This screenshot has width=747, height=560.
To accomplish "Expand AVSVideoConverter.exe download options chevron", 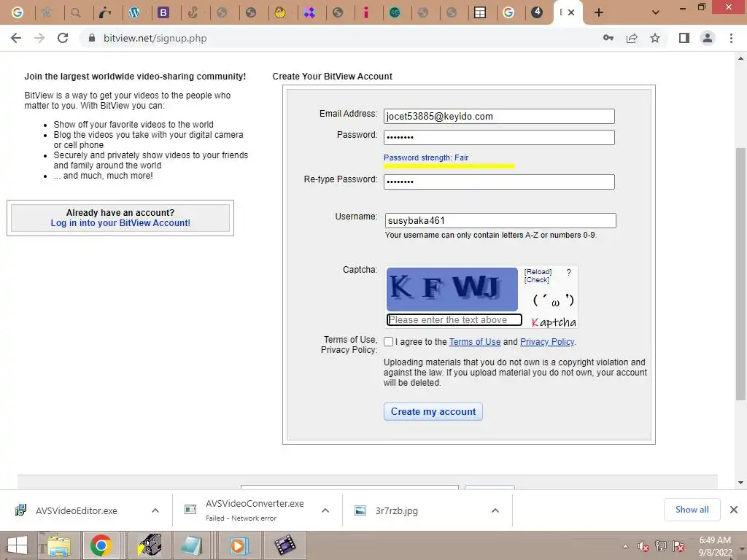I will click(x=325, y=510).
